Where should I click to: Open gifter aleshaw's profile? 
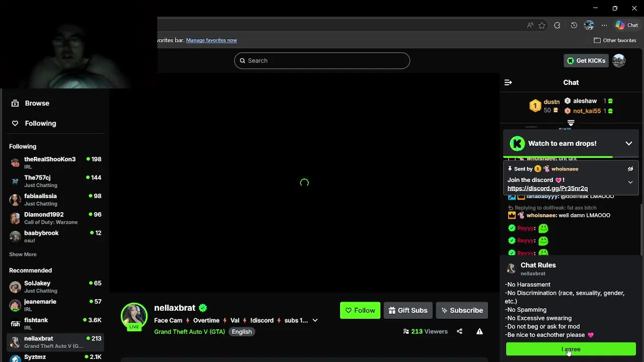pos(585,101)
